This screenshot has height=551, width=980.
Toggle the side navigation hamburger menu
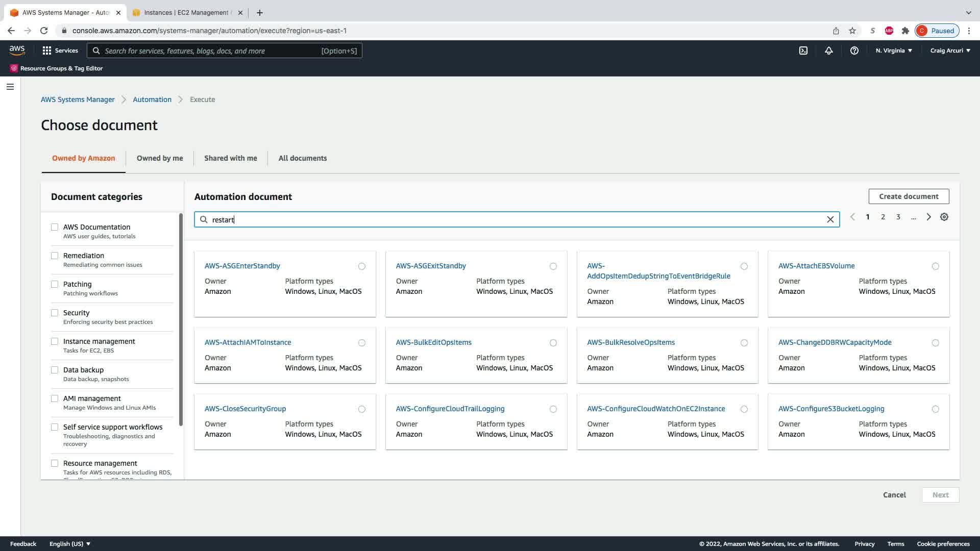[10, 87]
